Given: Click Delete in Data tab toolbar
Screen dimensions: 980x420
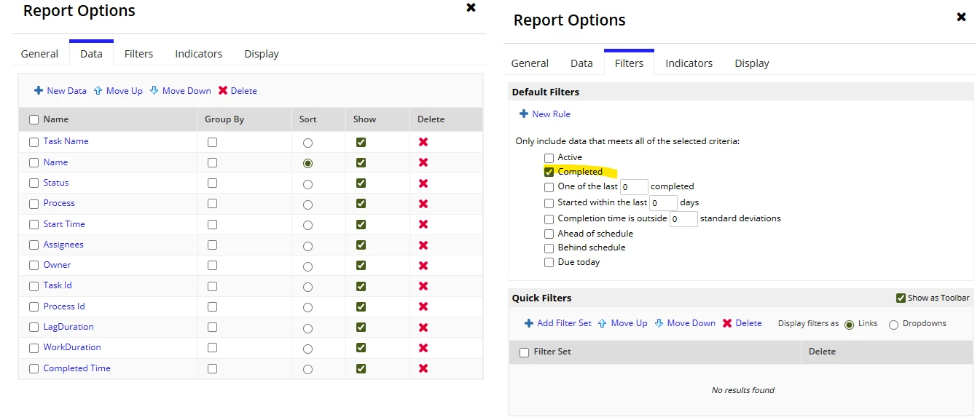Looking at the screenshot, I should pyautogui.click(x=238, y=91).
